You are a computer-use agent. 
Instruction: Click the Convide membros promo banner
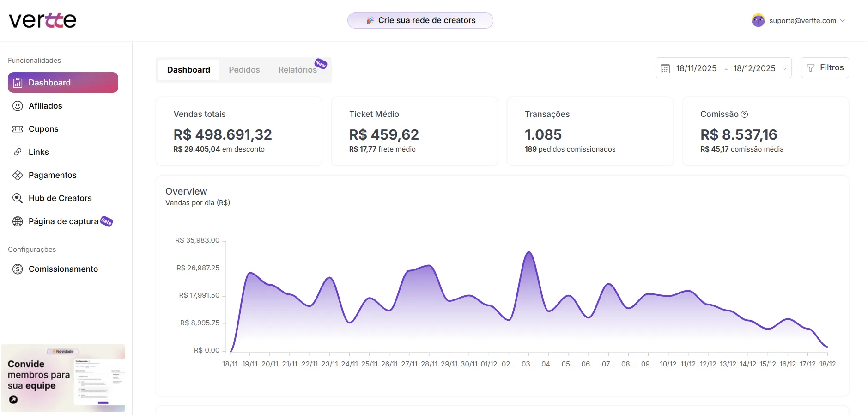pos(63,378)
